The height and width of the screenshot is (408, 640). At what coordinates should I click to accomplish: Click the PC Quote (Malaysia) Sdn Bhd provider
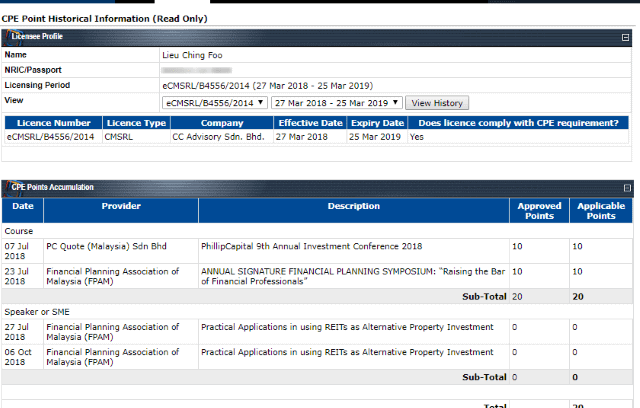(x=107, y=246)
